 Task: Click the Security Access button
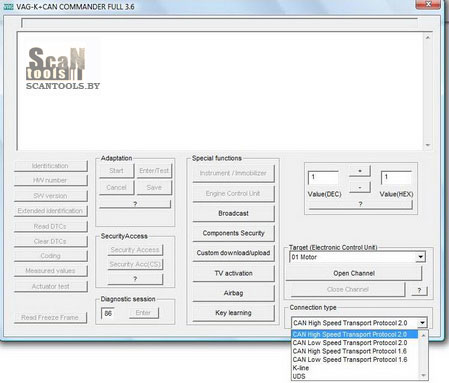(135, 250)
